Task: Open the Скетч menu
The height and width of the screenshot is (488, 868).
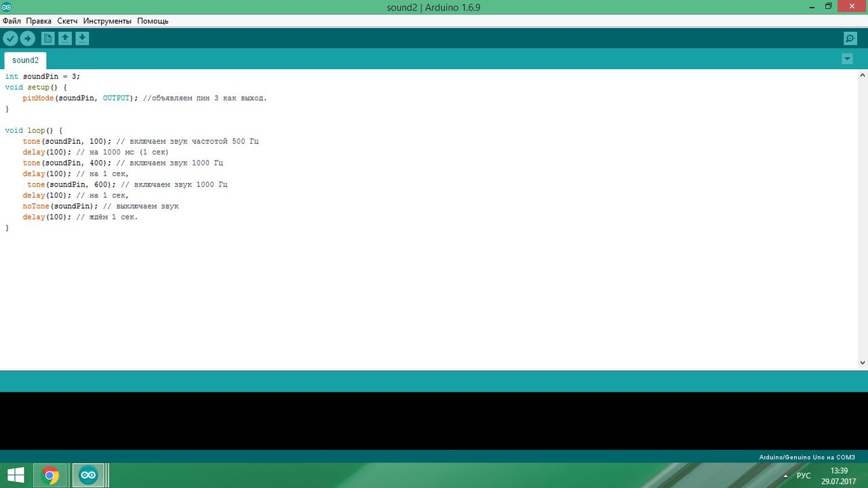Action: point(67,21)
